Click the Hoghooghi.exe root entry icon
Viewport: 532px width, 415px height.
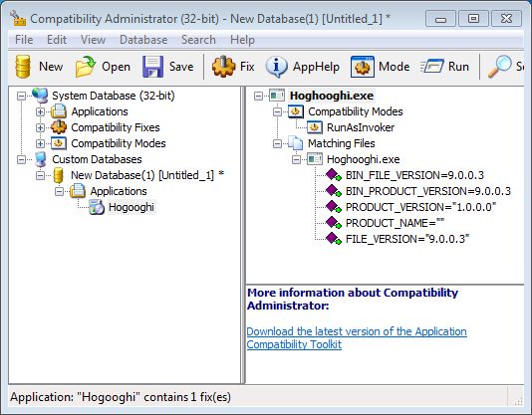pyautogui.click(x=277, y=96)
